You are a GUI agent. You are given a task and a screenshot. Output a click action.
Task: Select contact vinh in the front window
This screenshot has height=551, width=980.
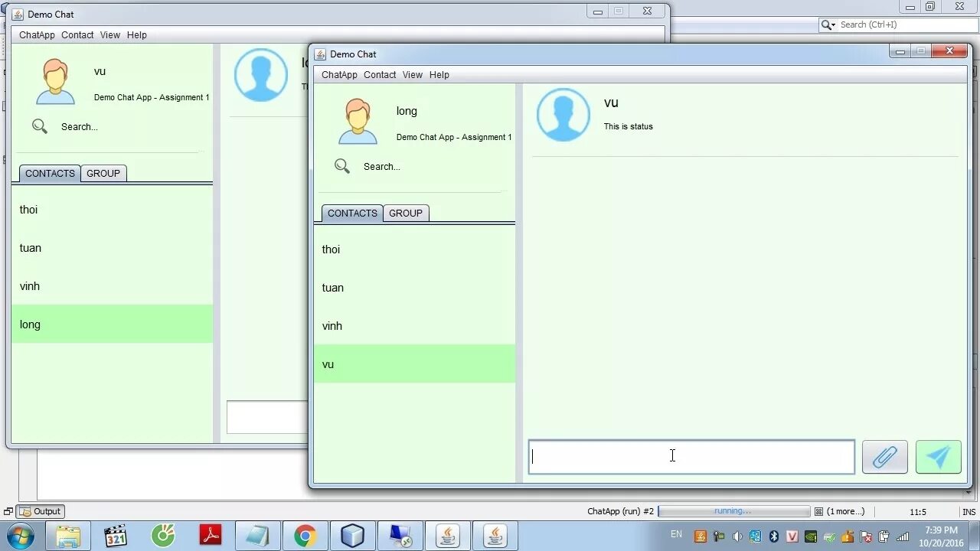pos(414,326)
